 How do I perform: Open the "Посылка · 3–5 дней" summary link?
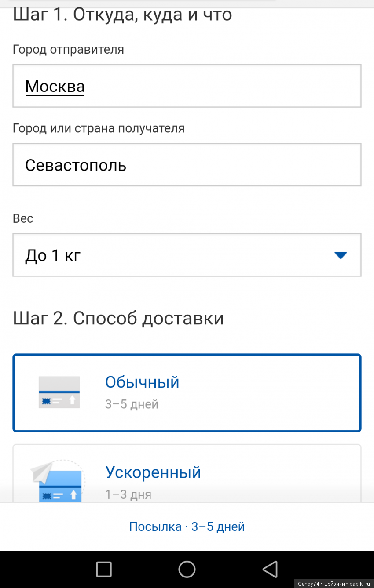[187, 526]
